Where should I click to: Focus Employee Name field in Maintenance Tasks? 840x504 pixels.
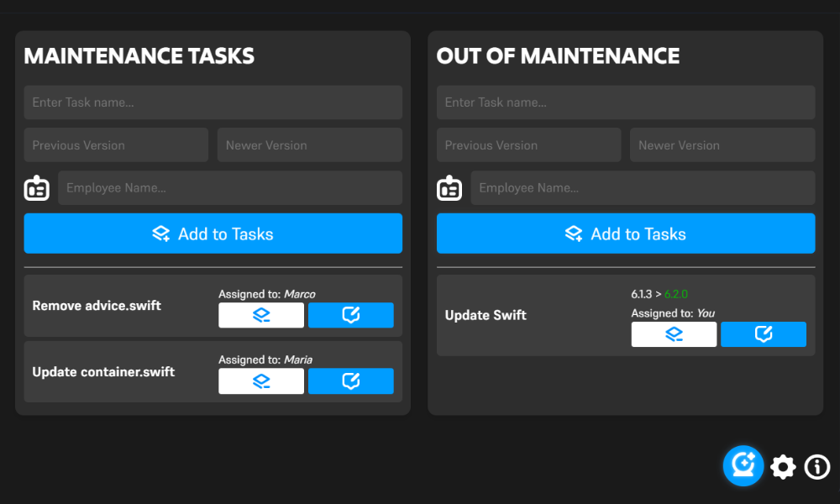click(x=229, y=188)
